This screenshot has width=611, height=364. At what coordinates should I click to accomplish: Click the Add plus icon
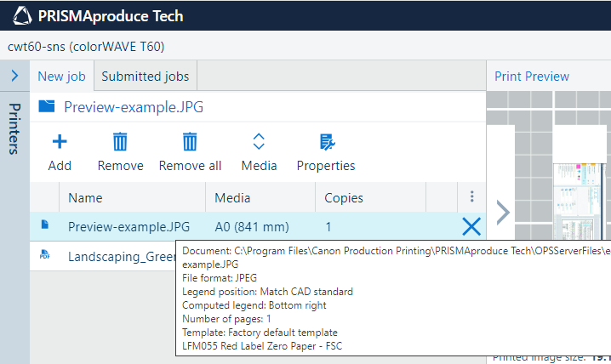pos(60,142)
